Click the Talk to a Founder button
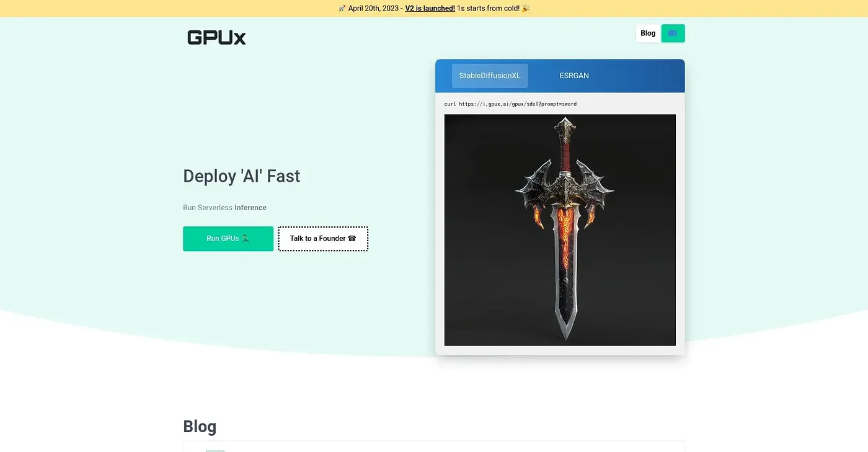The image size is (868, 452). coord(323,239)
